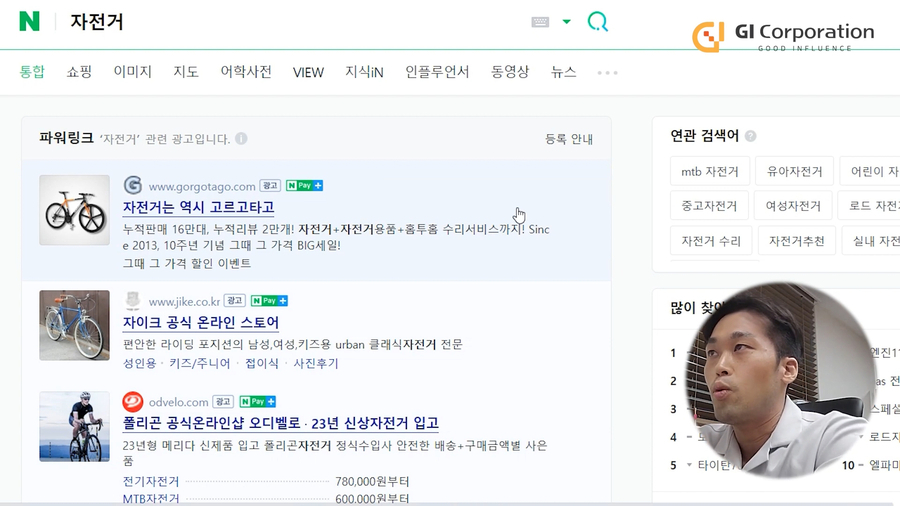Click the red odvelo site icon
900x506 pixels.
133,402
